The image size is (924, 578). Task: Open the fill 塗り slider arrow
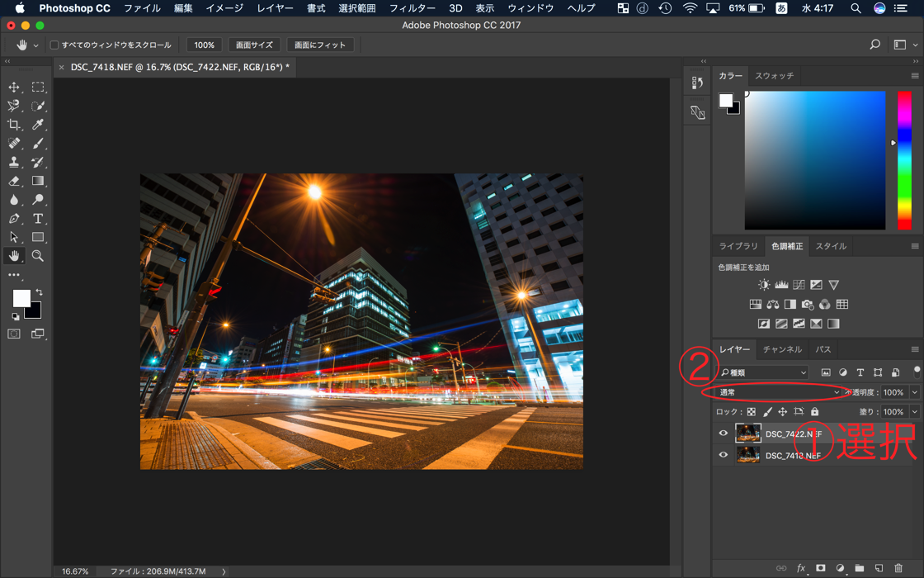click(x=915, y=412)
